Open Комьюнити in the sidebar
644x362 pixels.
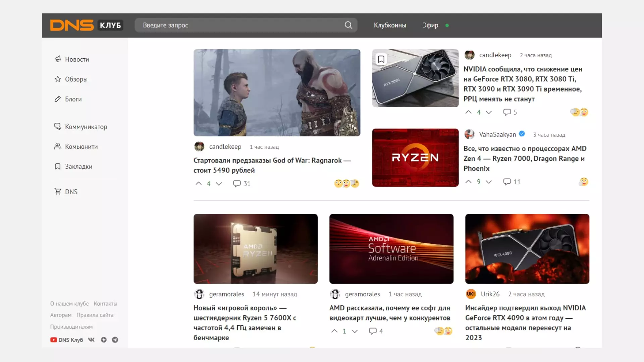tap(81, 146)
